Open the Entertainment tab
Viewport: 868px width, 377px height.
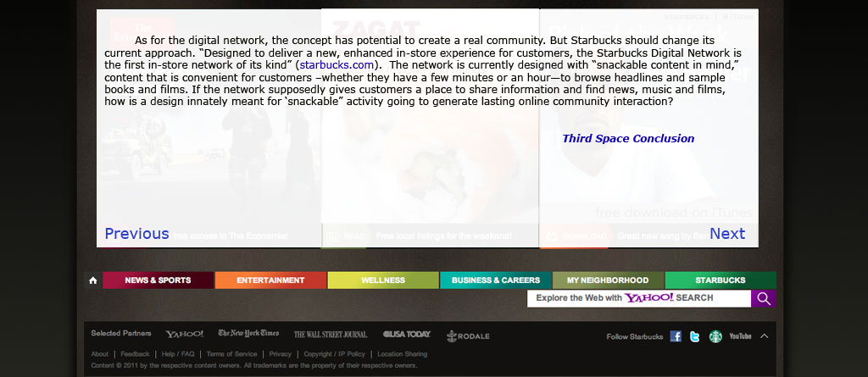click(270, 280)
